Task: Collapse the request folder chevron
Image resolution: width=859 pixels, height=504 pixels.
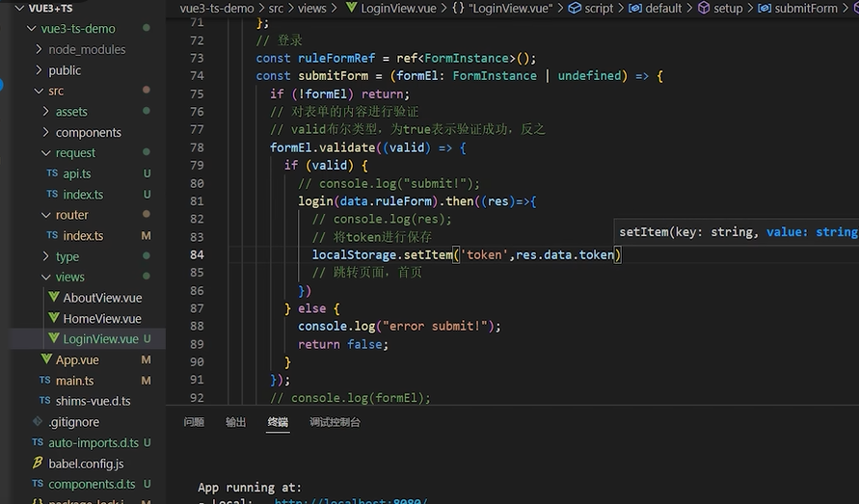Action: pyautogui.click(x=46, y=153)
